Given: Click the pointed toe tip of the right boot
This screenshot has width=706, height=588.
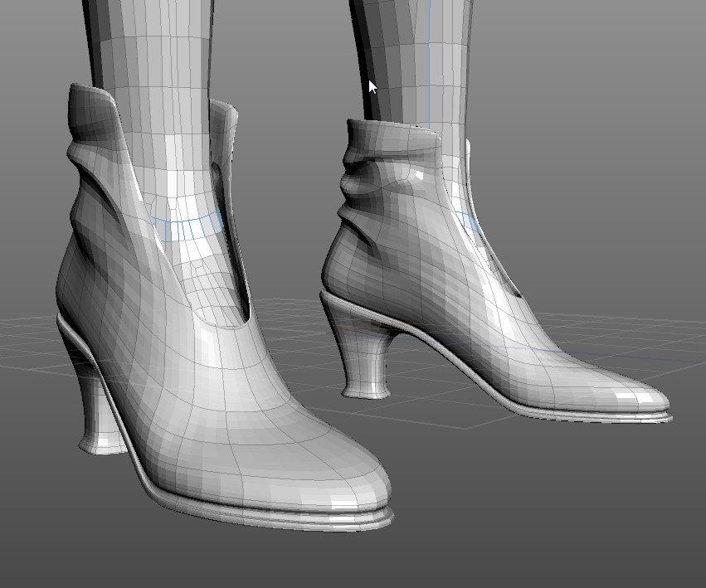Looking at the screenshot, I should point(655,401).
